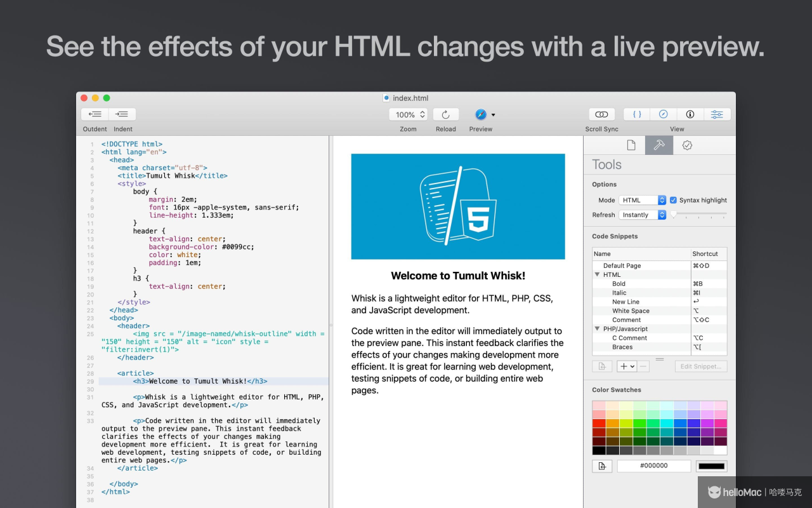
Task: Open the Preview browser dropdown arrow
Action: 494,115
